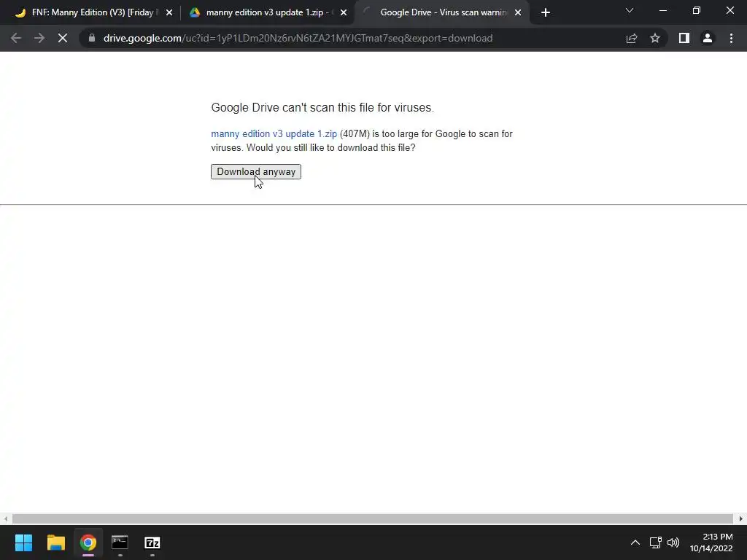View site information via the lock icon
Image resolution: width=747 pixels, height=560 pixels.
[91, 38]
